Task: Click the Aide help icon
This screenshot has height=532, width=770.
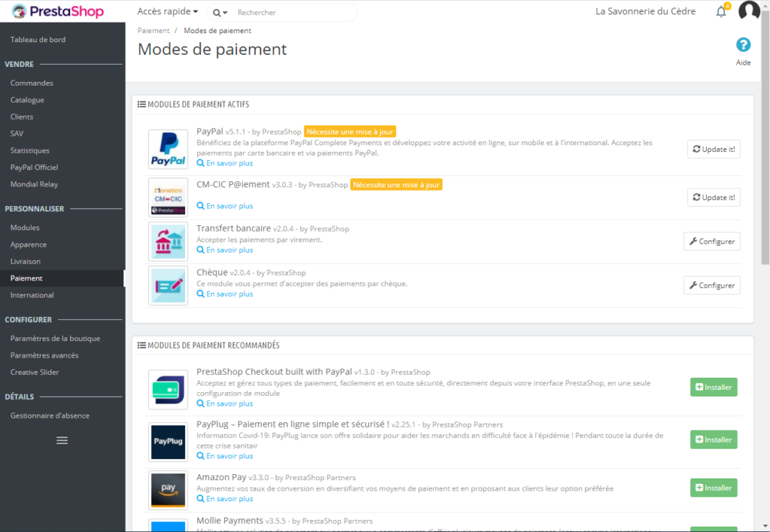Action: coord(743,45)
